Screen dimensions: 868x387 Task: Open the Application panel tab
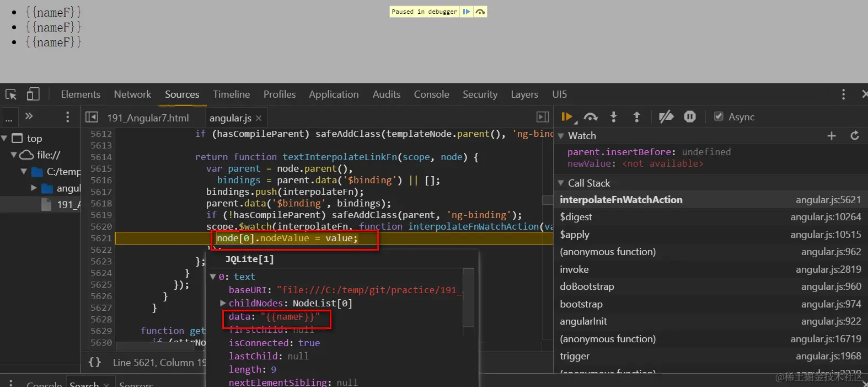pyautogui.click(x=334, y=94)
